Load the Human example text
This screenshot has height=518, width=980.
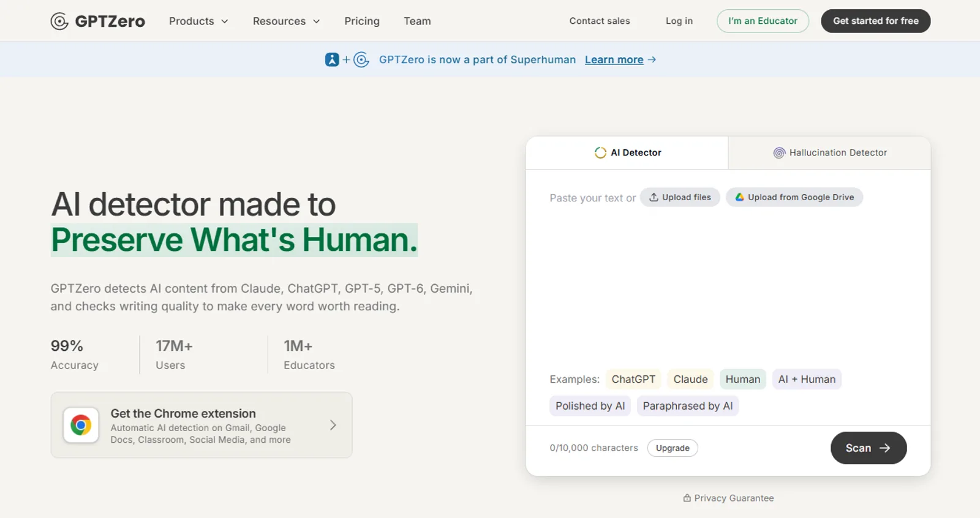coord(743,379)
